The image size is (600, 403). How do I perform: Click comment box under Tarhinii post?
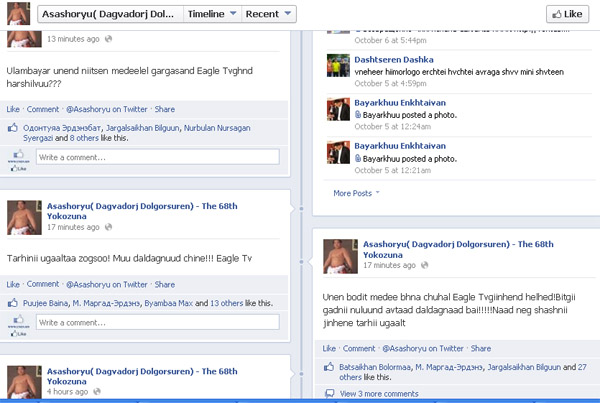[158, 322]
